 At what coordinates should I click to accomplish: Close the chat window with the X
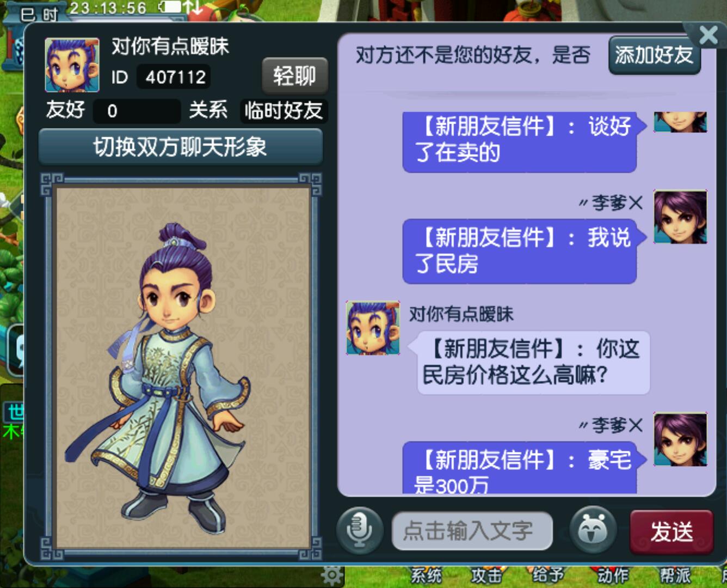pyautogui.click(x=708, y=35)
